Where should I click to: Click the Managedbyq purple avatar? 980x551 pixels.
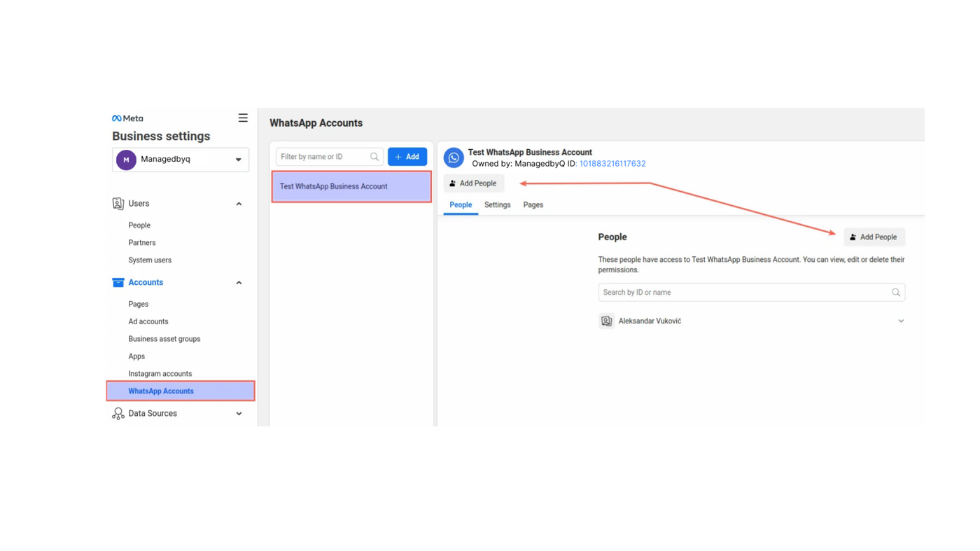(126, 160)
